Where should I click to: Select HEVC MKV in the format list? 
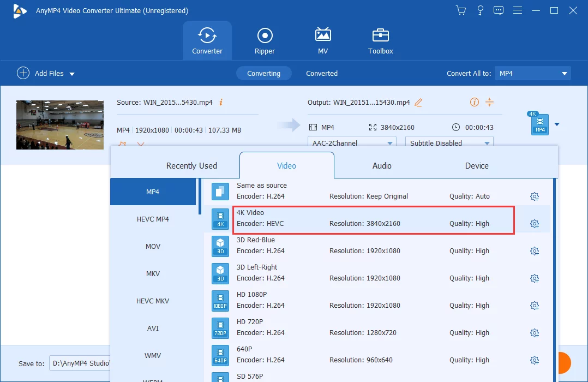click(153, 301)
